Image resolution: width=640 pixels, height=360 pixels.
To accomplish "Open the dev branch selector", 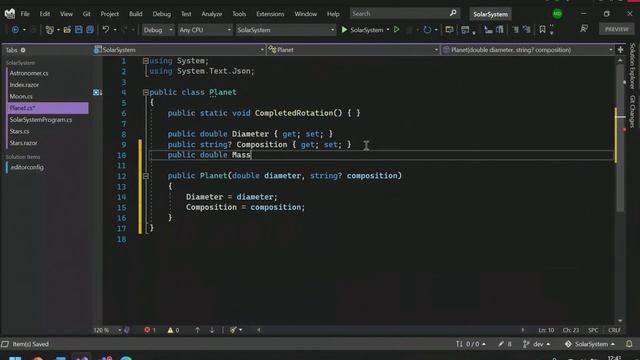I will [536, 344].
